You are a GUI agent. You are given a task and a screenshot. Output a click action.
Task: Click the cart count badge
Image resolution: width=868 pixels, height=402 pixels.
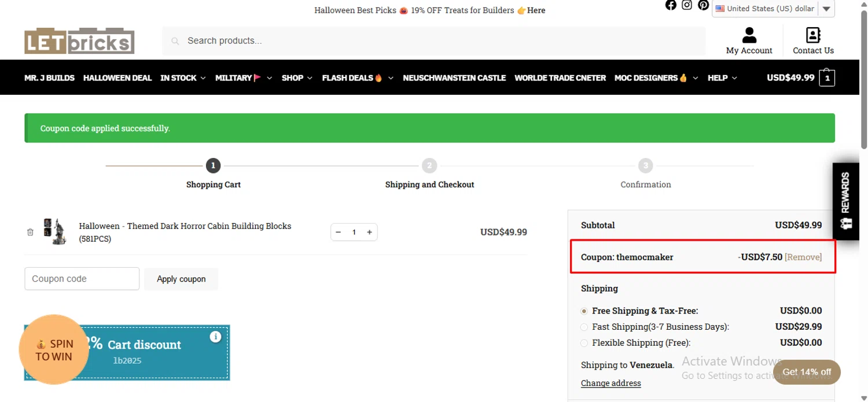(x=827, y=78)
